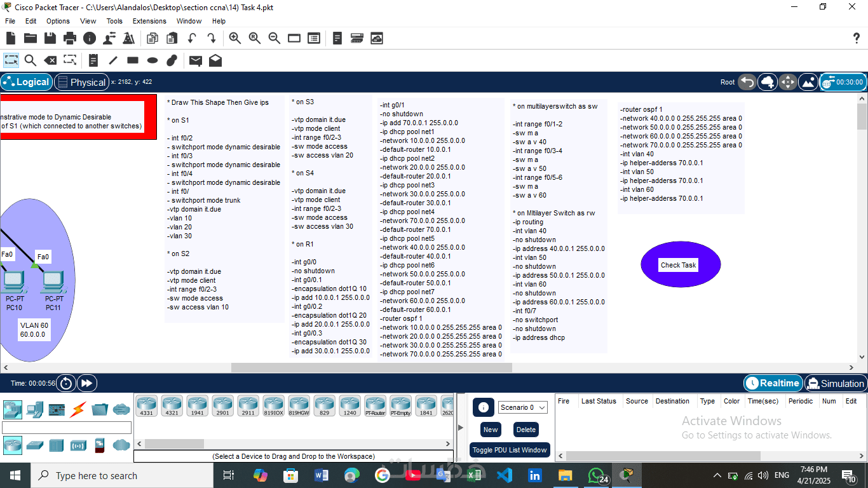The height and width of the screenshot is (488, 868).
Task: Add a complex PDU with the open envelope
Action: click(x=215, y=60)
